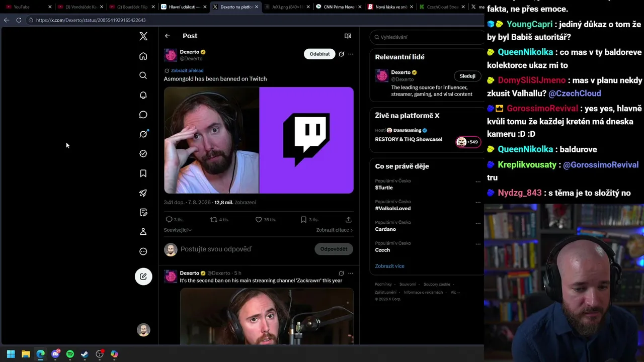Viewport: 644px width, 362px height.
Task: Open more options for #ValkoIsLoved trend
Action: [x=478, y=202]
